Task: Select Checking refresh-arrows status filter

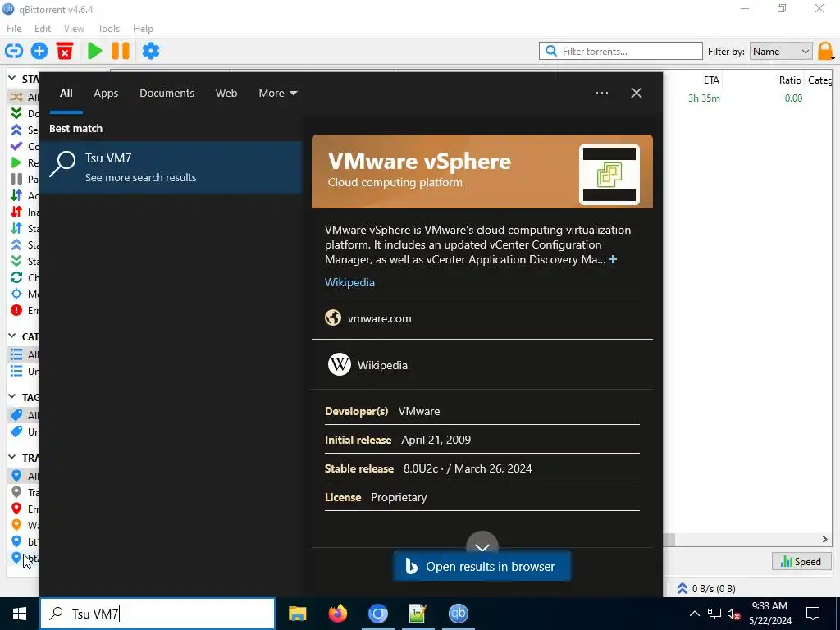Action: [16, 277]
